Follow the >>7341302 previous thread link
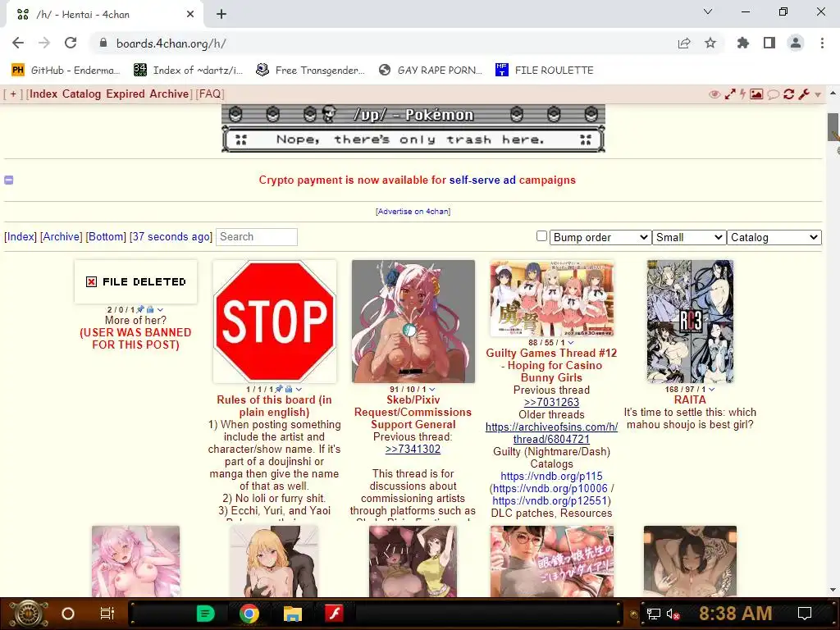This screenshot has width=840, height=630. tap(413, 449)
